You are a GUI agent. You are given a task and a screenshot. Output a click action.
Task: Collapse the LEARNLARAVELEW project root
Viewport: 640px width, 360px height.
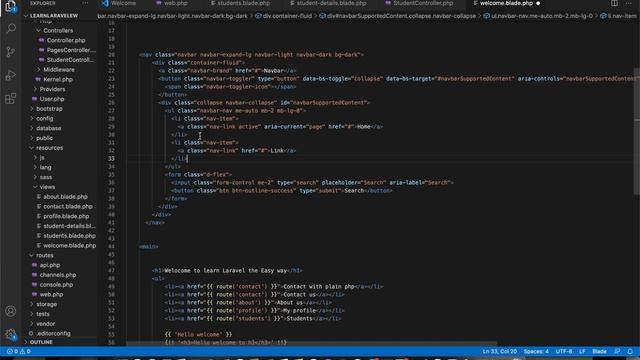tap(54, 16)
